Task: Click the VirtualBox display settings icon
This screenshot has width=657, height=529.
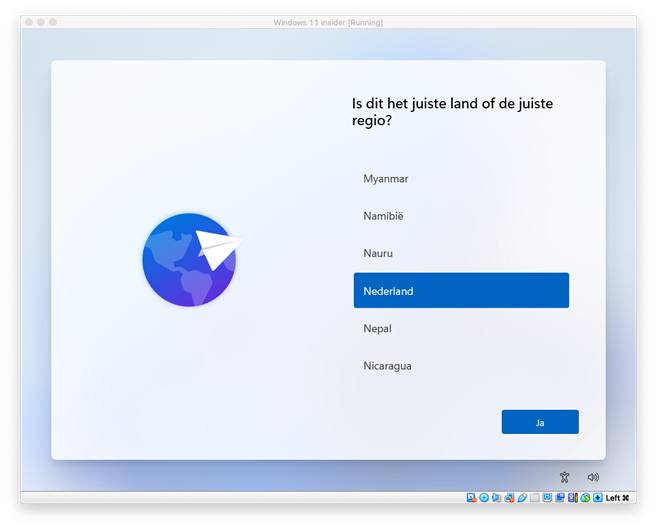Action: pos(547,498)
